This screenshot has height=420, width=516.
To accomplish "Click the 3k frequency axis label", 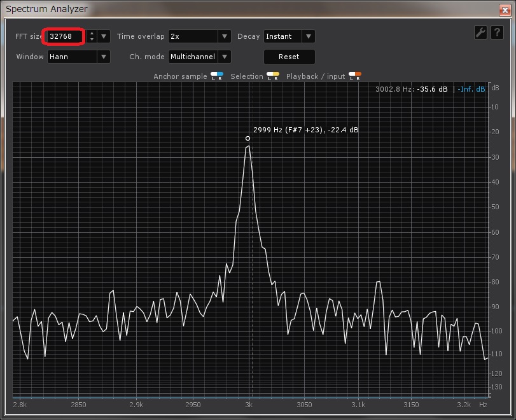I will [x=249, y=405].
